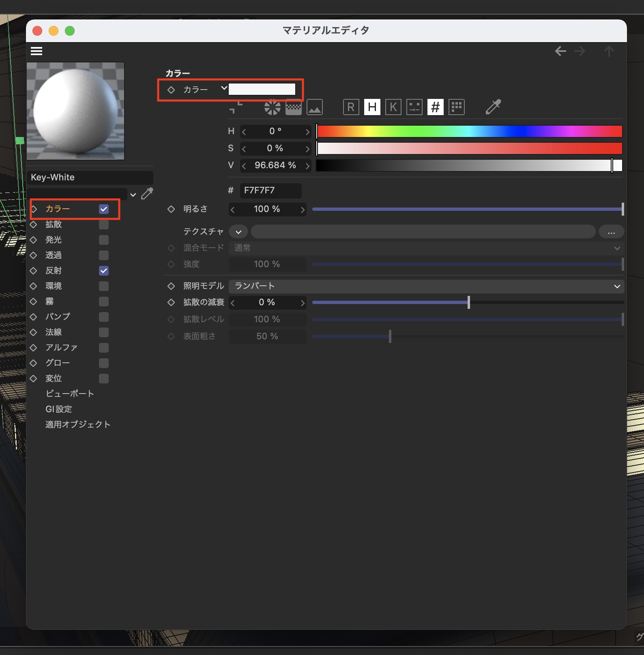Expand the テクスチャ dropdown arrow

238,232
